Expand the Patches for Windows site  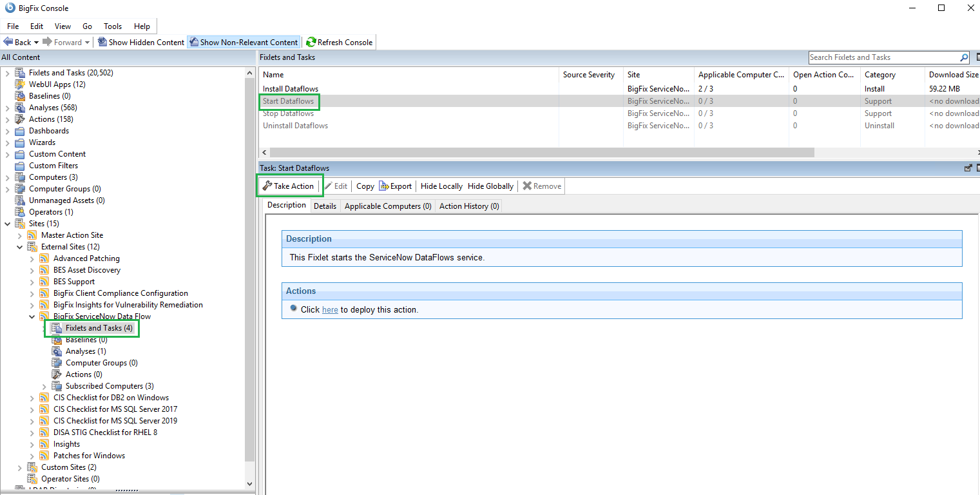(x=32, y=456)
